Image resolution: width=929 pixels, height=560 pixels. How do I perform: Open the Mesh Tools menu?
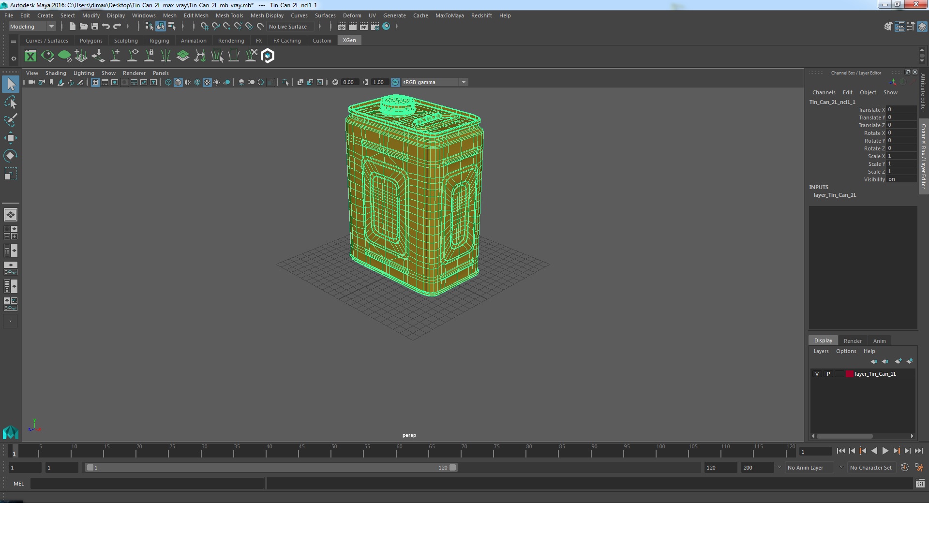tap(229, 15)
